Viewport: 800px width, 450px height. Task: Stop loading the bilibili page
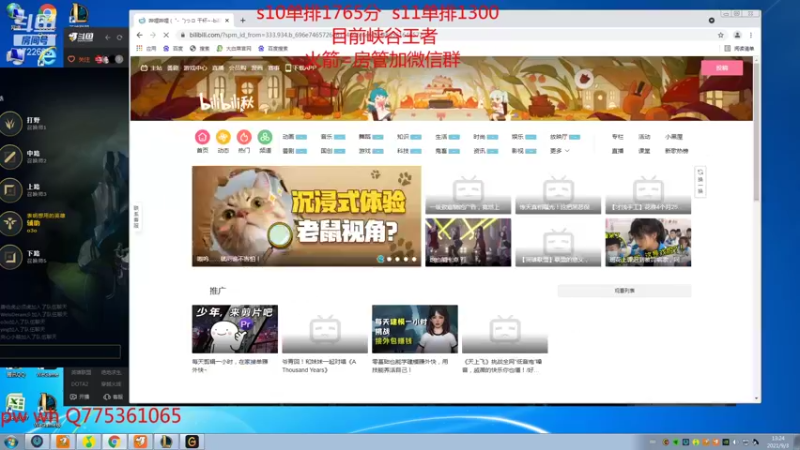coord(166,35)
